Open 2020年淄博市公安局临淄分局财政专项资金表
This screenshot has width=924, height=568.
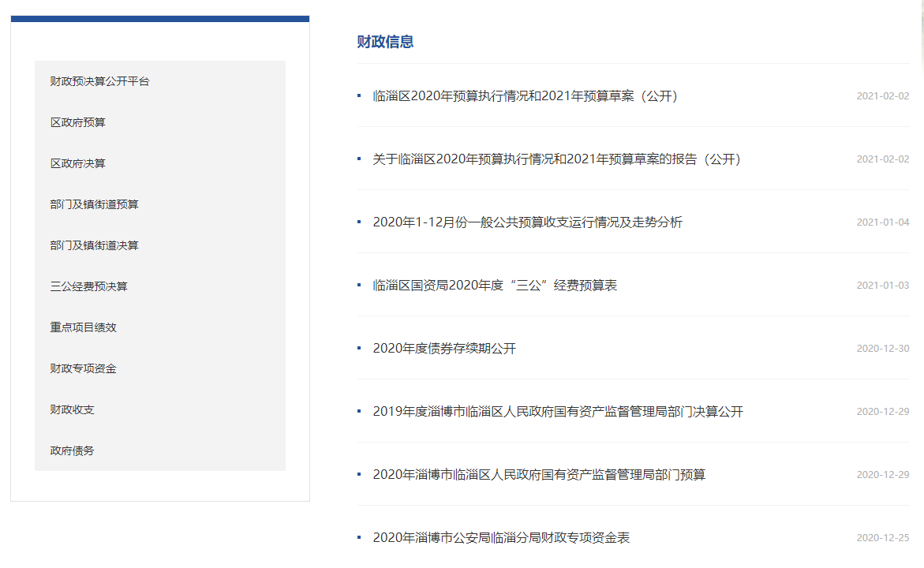click(x=501, y=538)
